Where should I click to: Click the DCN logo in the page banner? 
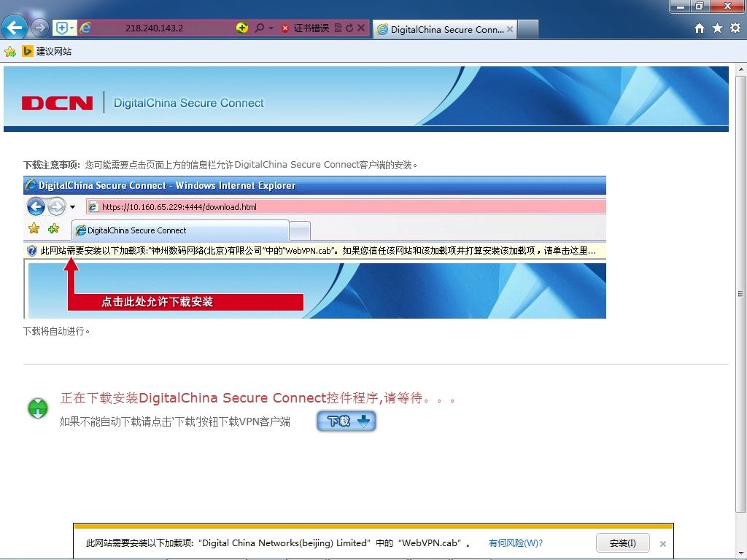coord(57,103)
